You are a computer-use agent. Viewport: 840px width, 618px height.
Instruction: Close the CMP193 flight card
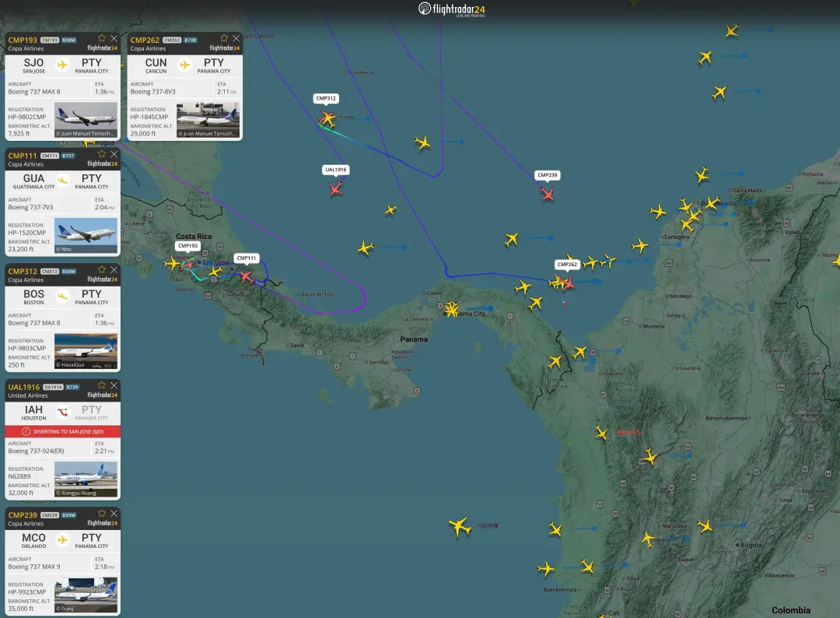click(x=114, y=39)
